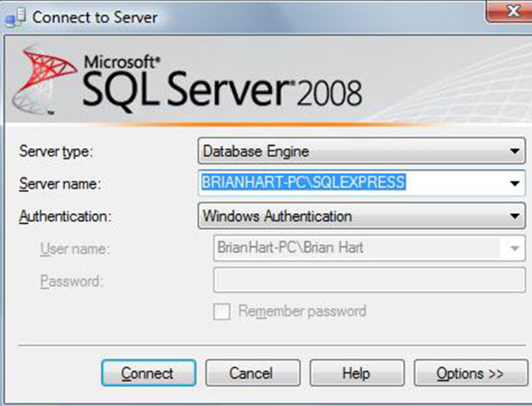Select the BRIANHART-PC\SQLEXPRESS server name text

(303, 182)
